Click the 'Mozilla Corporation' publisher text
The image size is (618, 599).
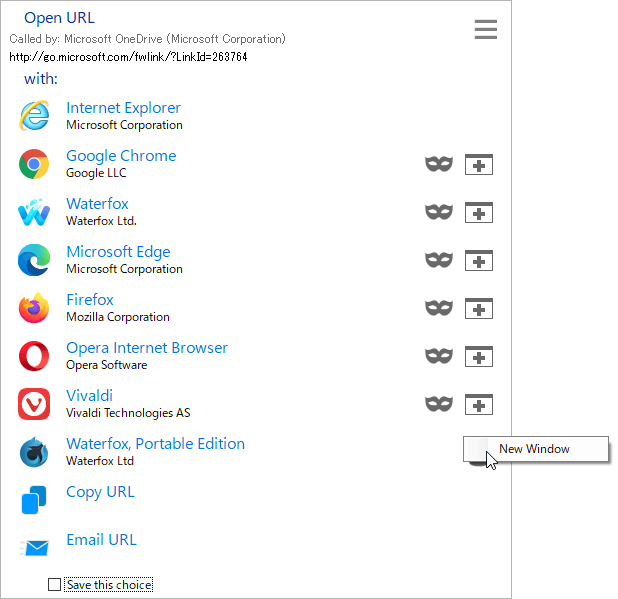pos(118,317)
